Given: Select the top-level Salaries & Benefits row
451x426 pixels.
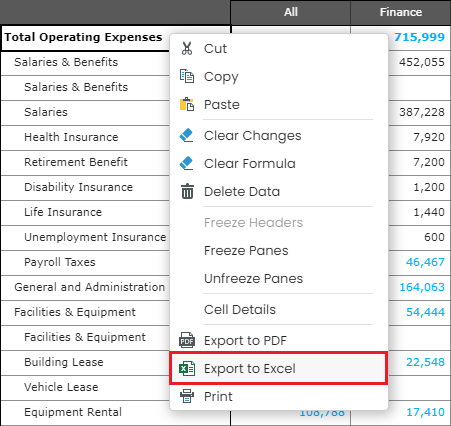Looking at the screenshot, I should tap(66, 62).
